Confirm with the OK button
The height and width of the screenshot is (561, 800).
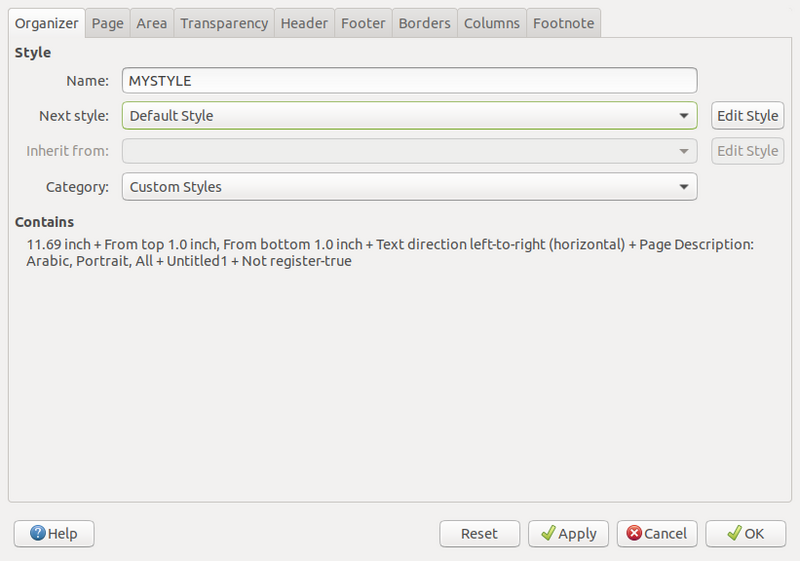746,533
